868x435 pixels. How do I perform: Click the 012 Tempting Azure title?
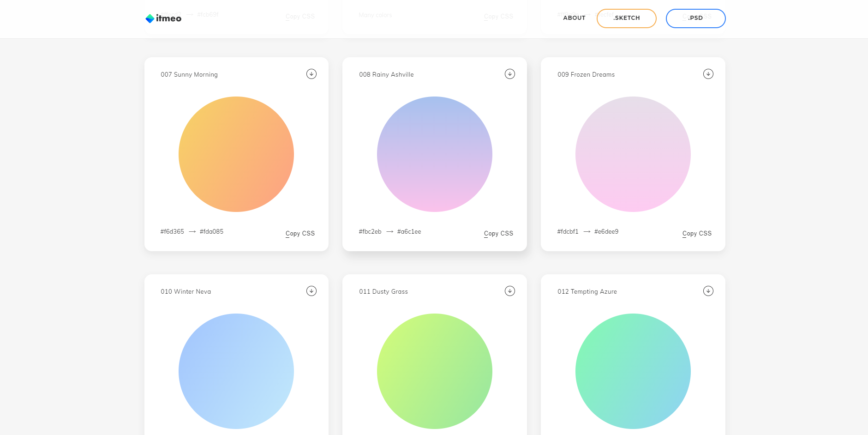[587, 292]
